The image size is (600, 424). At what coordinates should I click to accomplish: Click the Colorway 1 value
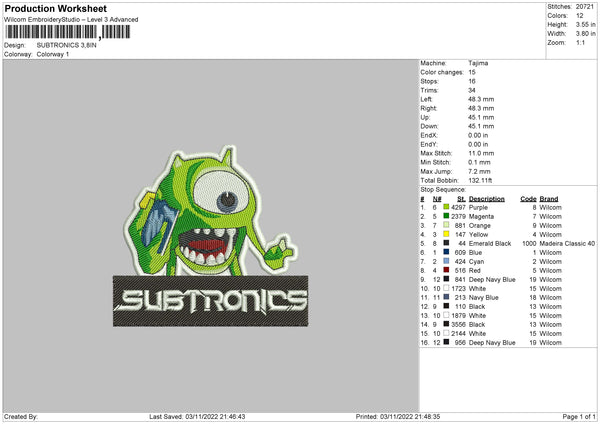tap(53, 54)
